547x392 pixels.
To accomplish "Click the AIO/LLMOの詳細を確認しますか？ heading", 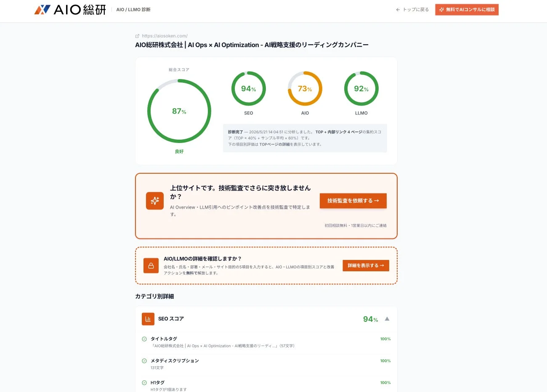I will 202,259.
